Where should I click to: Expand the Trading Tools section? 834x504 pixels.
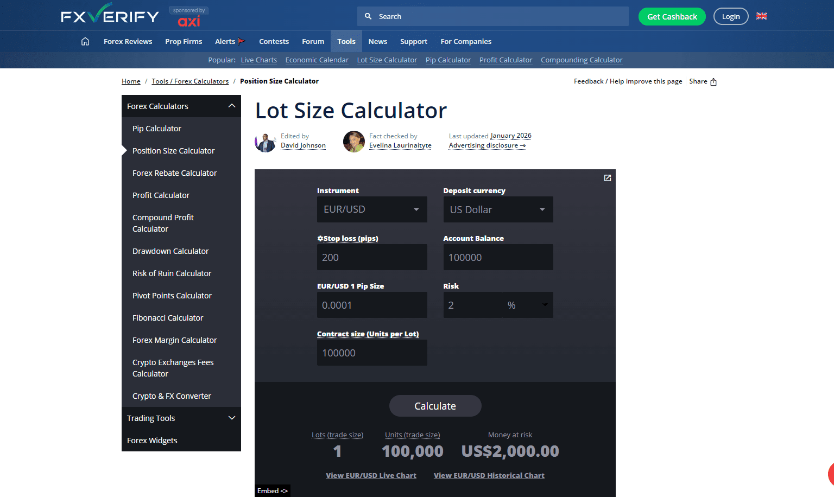click(232, 418)
